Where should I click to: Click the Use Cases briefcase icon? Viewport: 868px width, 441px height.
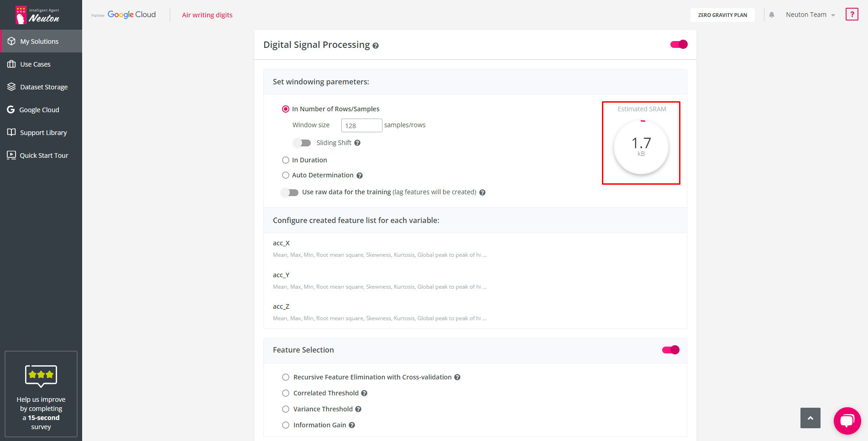pyautogui.click(x=11, y=64)
